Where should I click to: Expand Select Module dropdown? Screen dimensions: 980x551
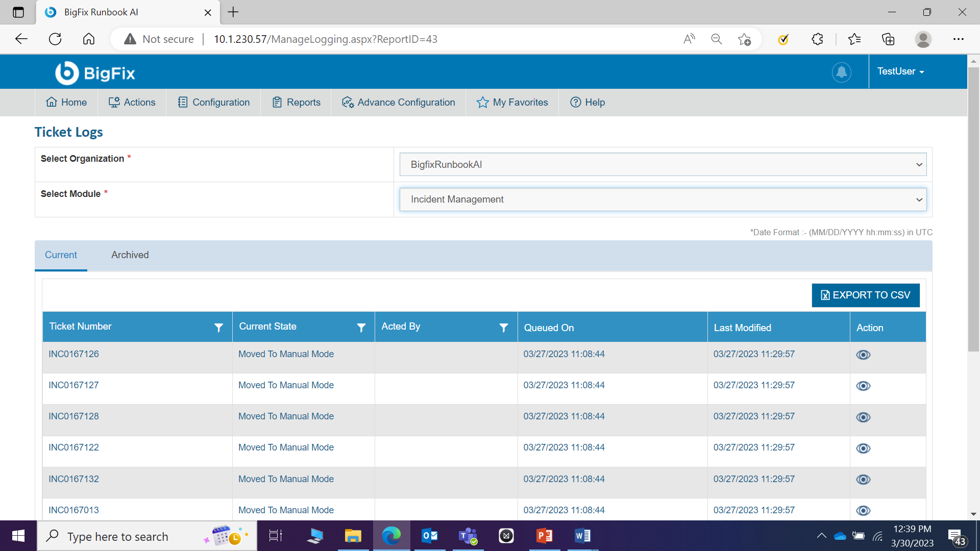[x=663, y=199]
